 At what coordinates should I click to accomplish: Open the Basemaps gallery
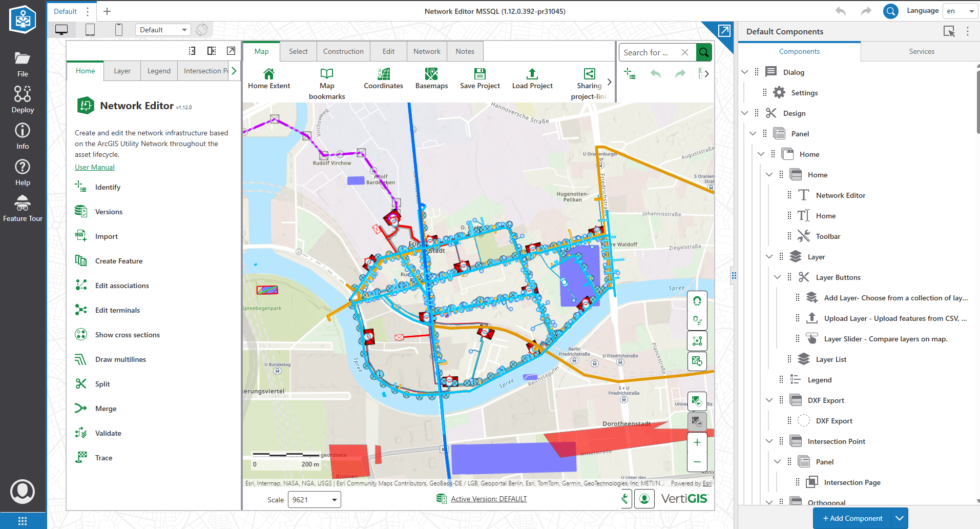[x=431, y=79]
